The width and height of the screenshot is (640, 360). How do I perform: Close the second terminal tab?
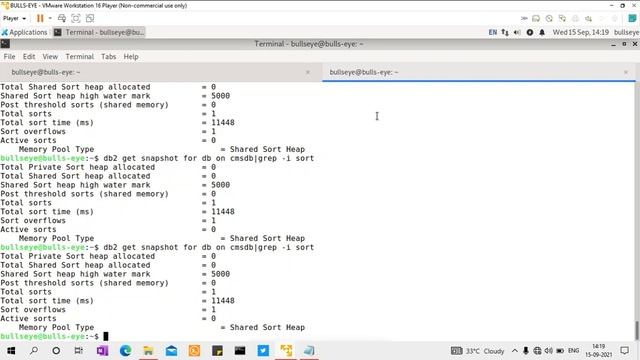tap(626, 72)
